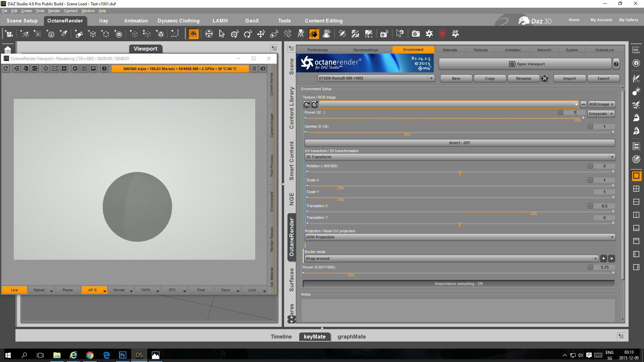Click the Gamma slider handle
644x362 pixels.
pyautogui.click(x=407, y=134)
